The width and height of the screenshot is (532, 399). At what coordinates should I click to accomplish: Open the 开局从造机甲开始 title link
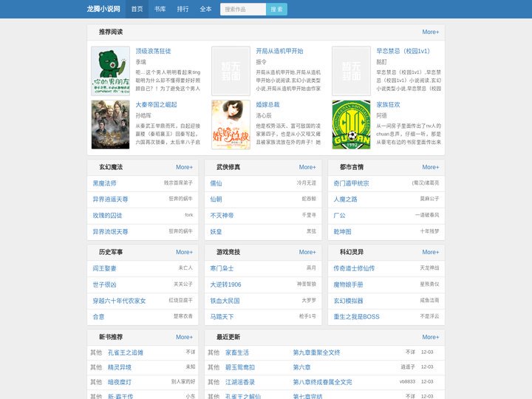click(x=279, y=51)
